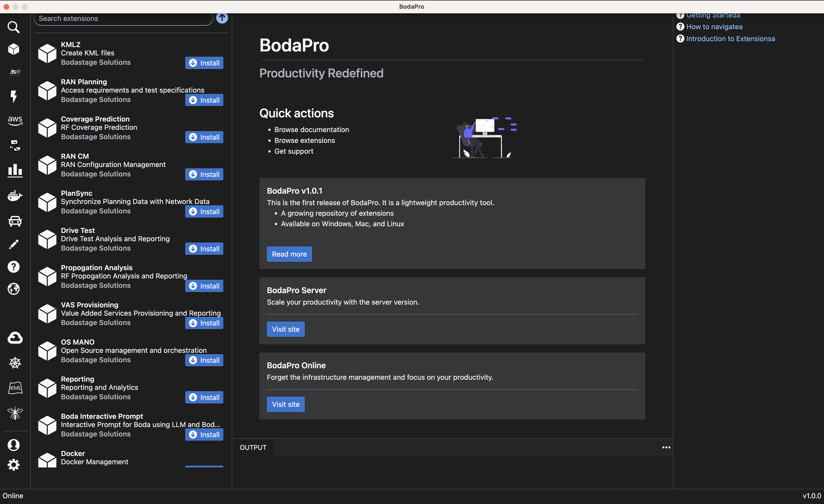The width and height of the screenshot is (824, 504).
Task: Open the AWS icon in sidebar
Action: click(x=15, y=121)
